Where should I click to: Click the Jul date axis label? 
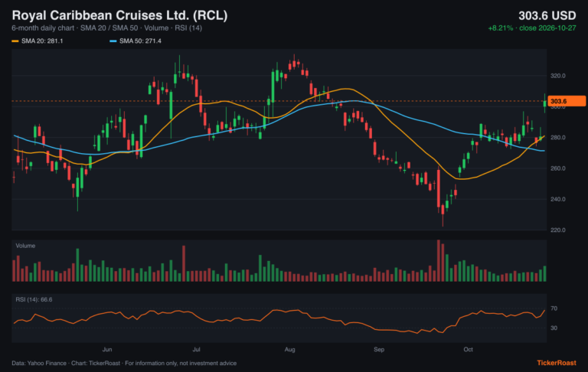coord(196,350)
